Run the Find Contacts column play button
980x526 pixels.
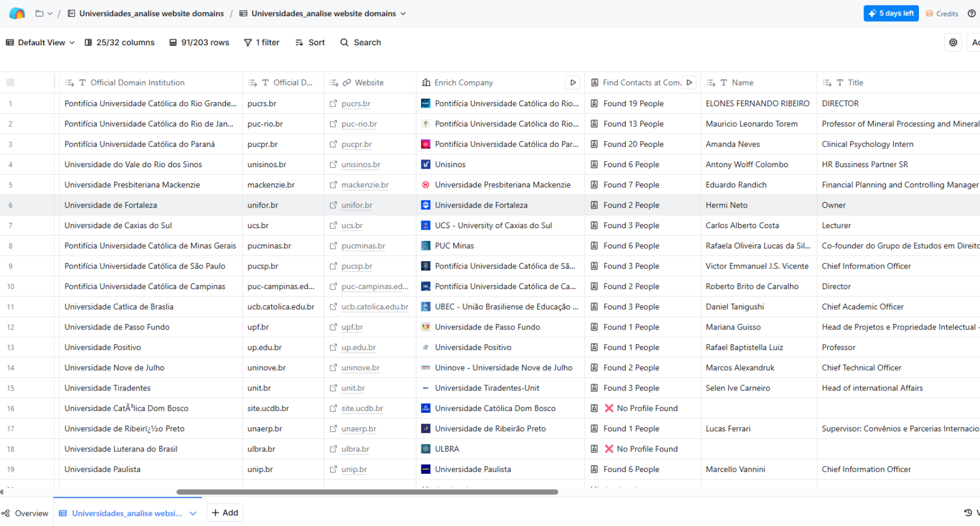point(689,83)
